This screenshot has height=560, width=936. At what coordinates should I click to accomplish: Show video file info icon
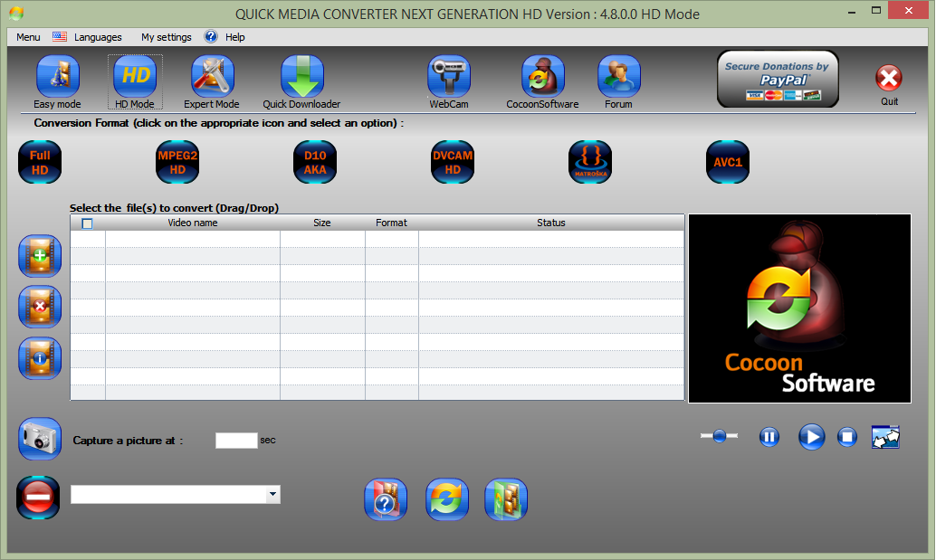click(x=40, y=358)
